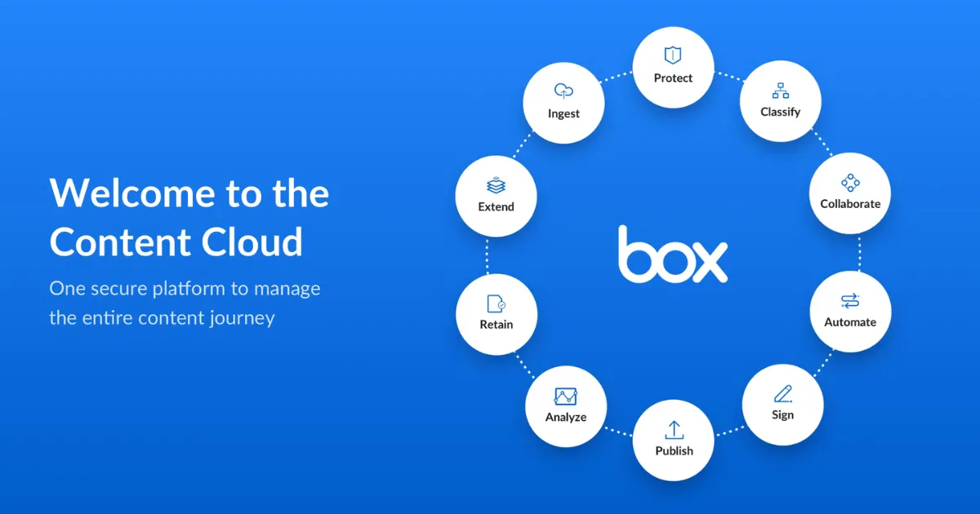
Task: Click the "Welcome to the Content Cloud" headline
Action: [x=189, y=218]
